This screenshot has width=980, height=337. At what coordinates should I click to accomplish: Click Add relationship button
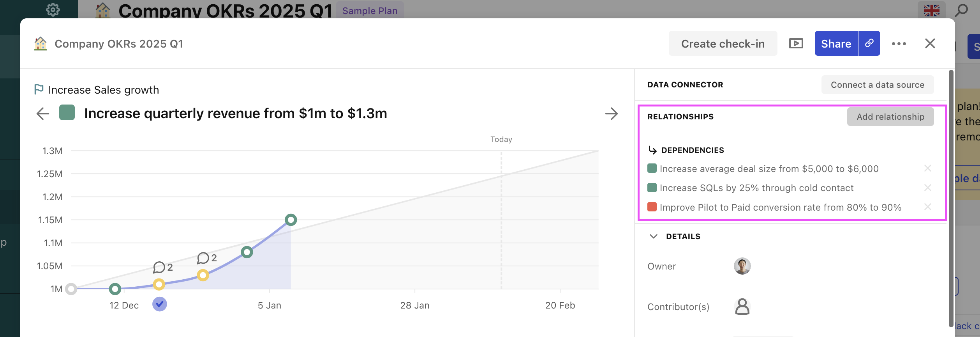pyautogui.click(x=890, y=117)
